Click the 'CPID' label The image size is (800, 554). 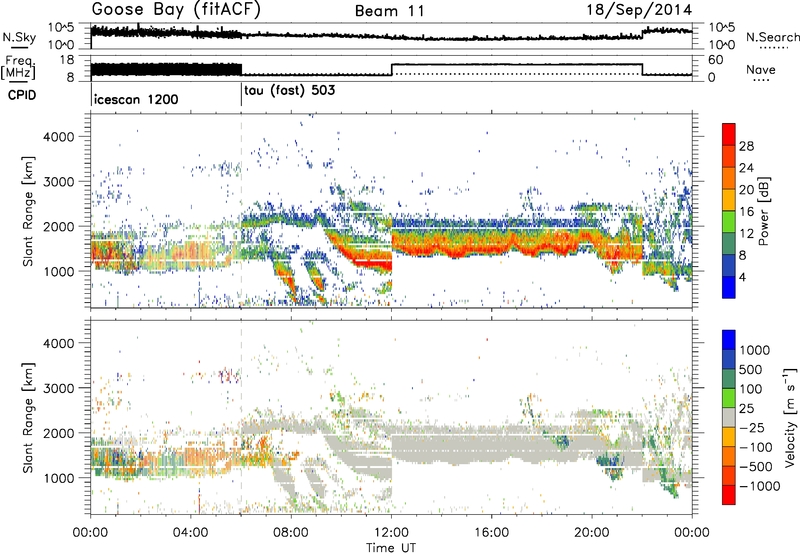(22, 95)
